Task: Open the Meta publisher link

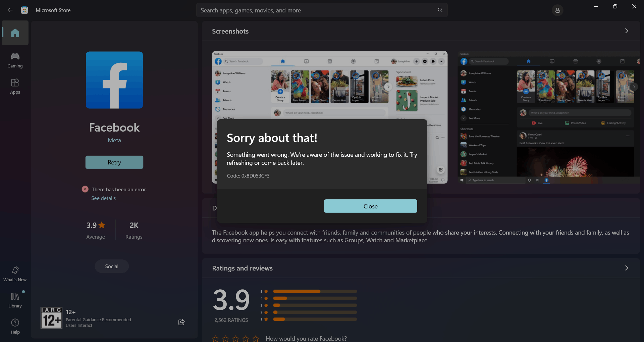Action: coord(114,140)
